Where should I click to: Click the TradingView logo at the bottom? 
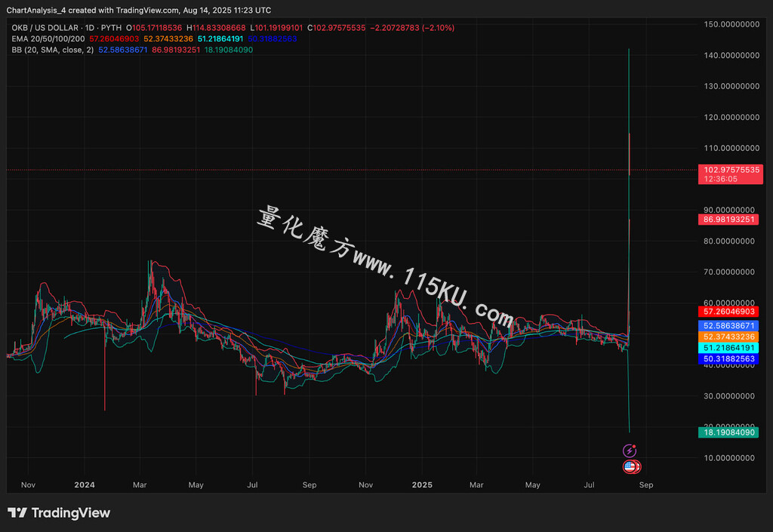coord(59,513)
